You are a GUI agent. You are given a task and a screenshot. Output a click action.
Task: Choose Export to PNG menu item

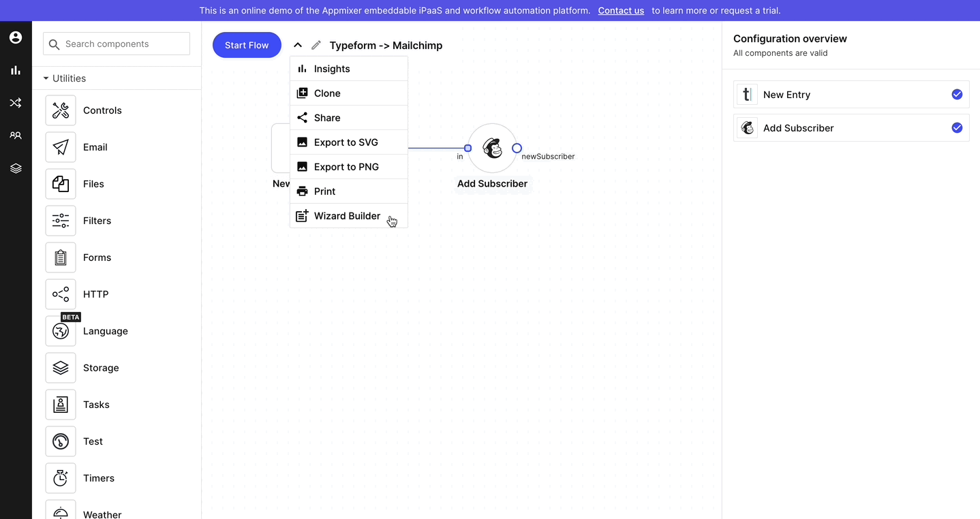click(349, 167)
